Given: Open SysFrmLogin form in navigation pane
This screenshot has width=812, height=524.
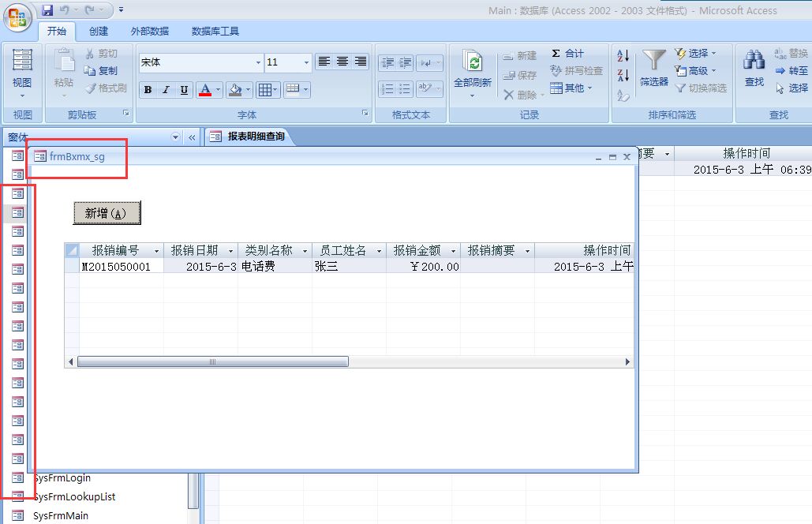Looking at the screenshot, I should point(62,478).
